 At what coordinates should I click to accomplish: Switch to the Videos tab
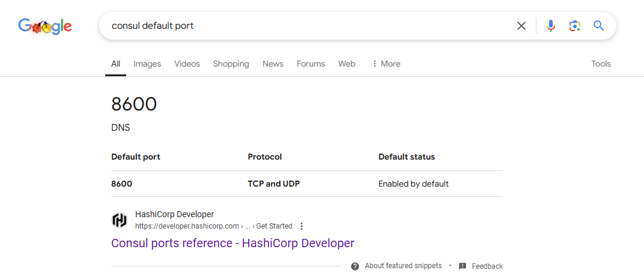tap(187, 64)
